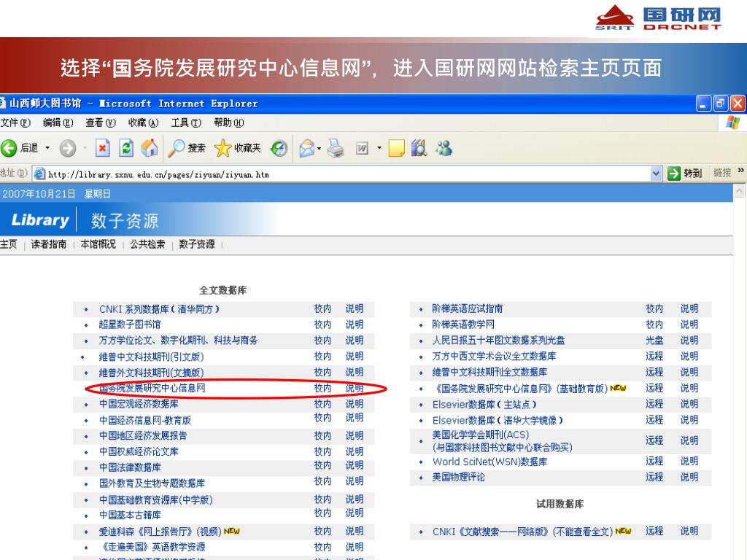This screenshot has width=747, height=560.
Task: Open 超星数字图书馆 link
Action: (x=130, y=324)
